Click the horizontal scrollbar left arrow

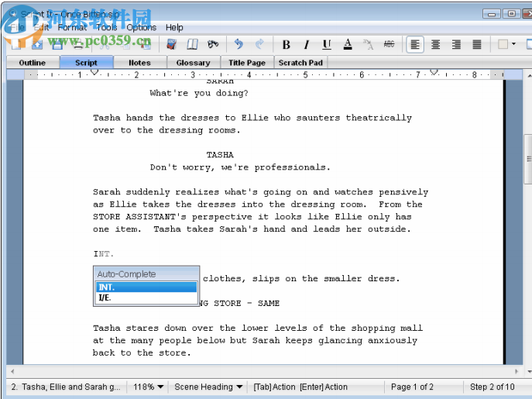(12, 371)
